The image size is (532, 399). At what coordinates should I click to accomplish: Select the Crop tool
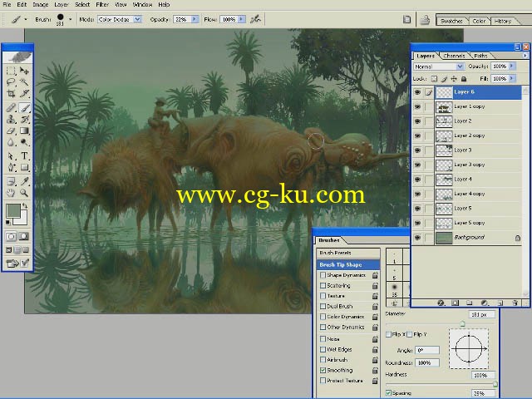pyautogui.click(x=11, y=93)
